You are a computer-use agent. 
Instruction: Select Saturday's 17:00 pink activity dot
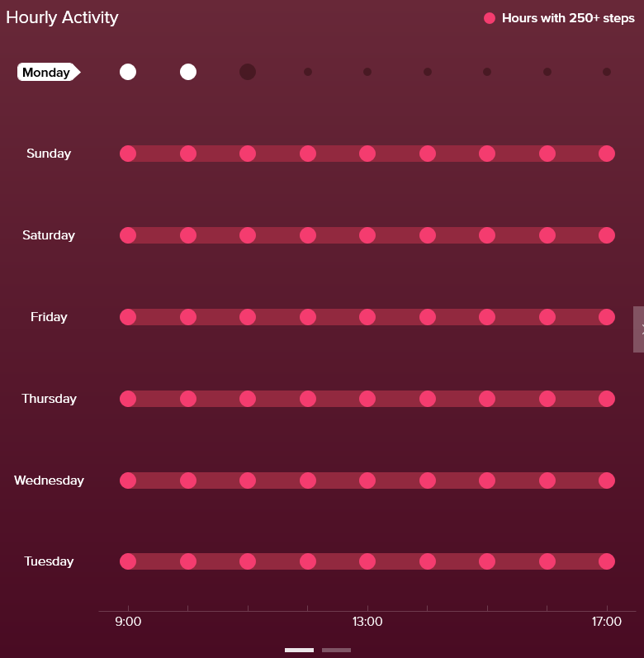[x=607, y=235]
